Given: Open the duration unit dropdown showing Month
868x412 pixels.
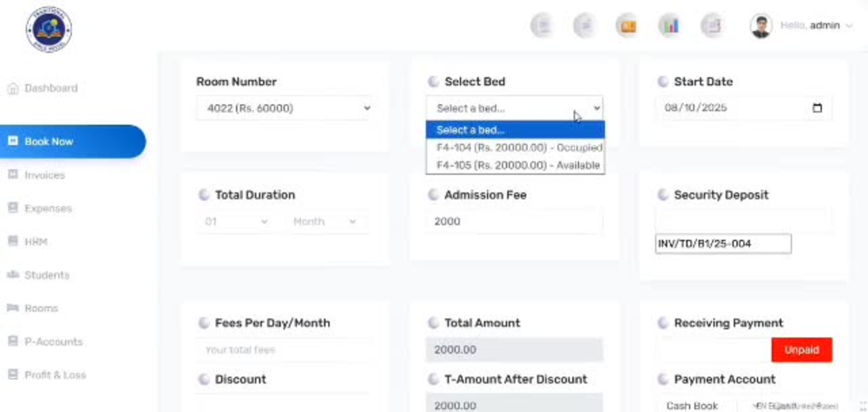Looking at the screenshot, I should tap(326, 221).
